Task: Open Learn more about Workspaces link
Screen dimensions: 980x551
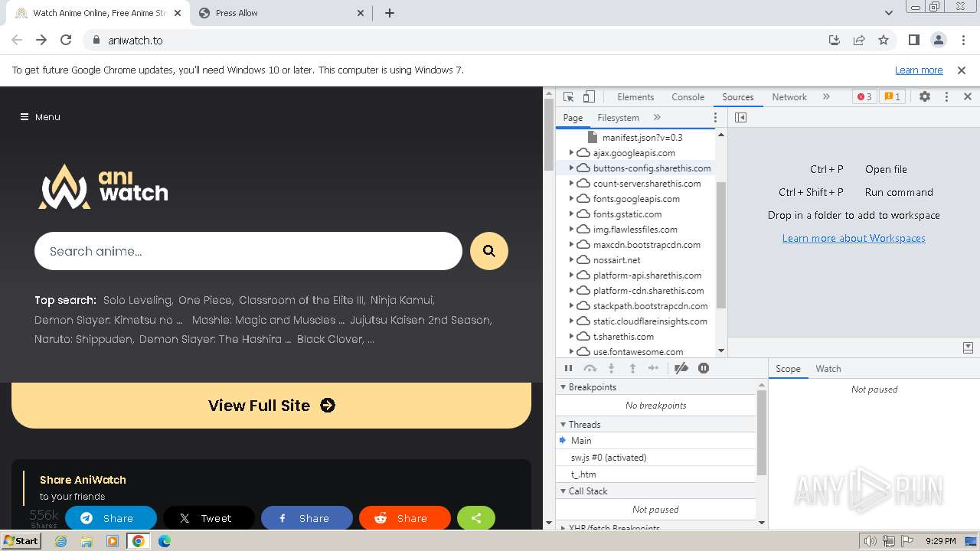Action: (x=854, y=238)
